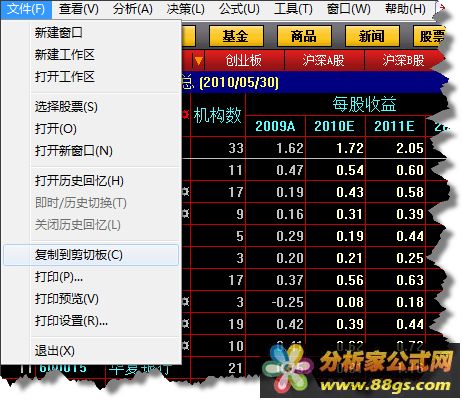This screenshot has width=462, height=400.
Task: Click the 2011E value 0.58
Action: pos(410,192)
